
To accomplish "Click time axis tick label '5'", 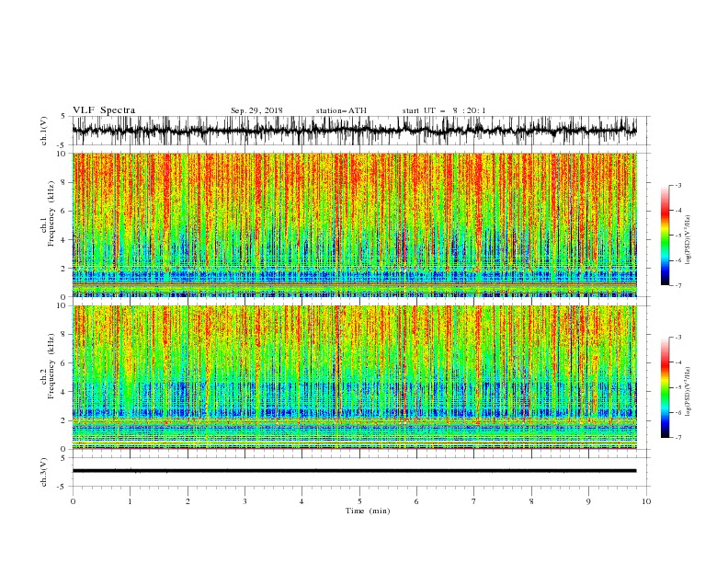I will click(359, 501).
